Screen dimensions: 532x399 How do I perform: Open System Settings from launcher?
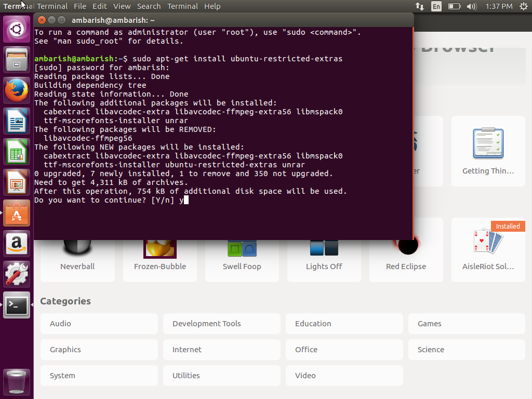17,274
